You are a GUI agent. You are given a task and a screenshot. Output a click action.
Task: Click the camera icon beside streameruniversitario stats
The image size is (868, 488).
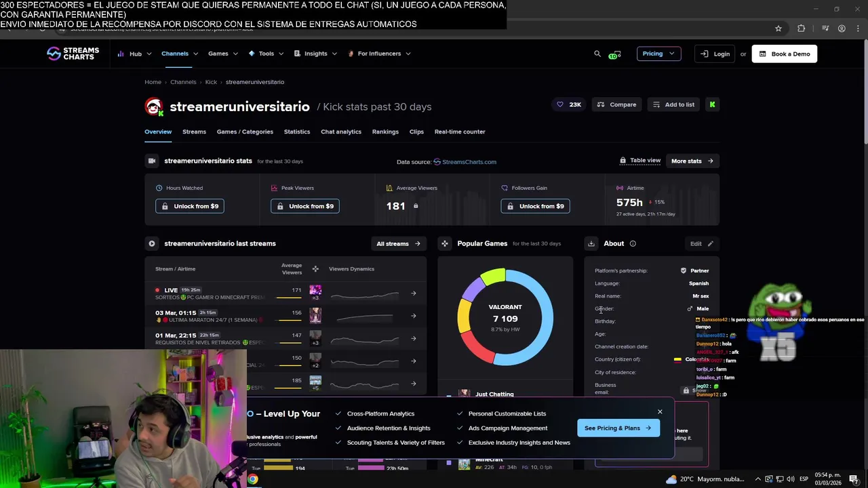(152, 161)
